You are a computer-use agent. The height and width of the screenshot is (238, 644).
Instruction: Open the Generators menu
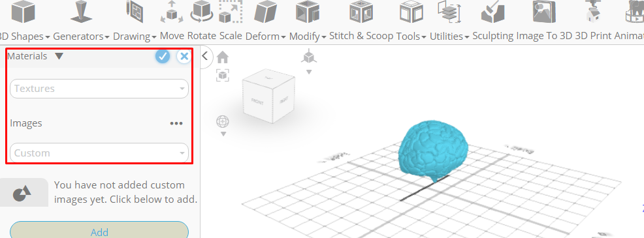pyautogui.click(x=81, y=36)
